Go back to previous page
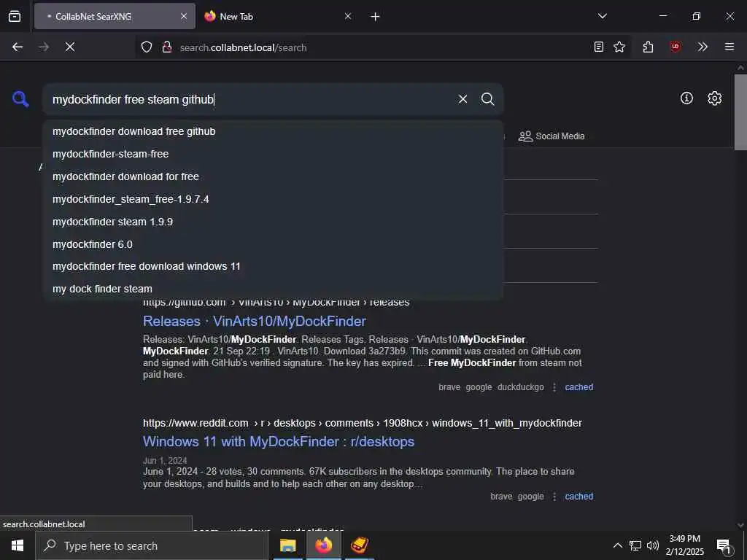This screenshot has height=560, width=747. [18, 47]
